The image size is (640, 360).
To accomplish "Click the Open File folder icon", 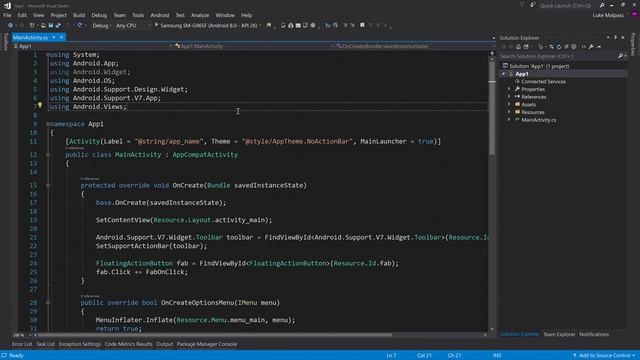I will [x=43, y=25].
